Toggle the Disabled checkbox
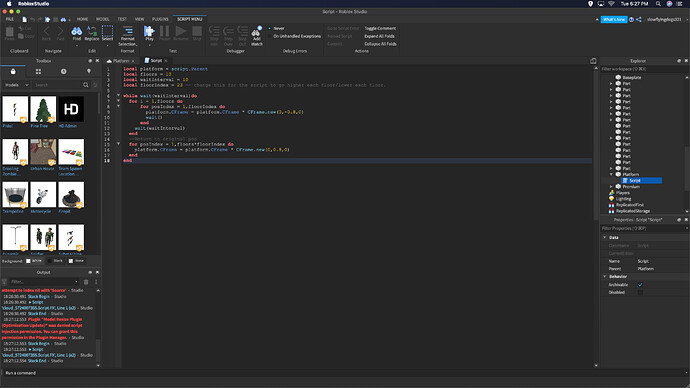 point(640,292)
